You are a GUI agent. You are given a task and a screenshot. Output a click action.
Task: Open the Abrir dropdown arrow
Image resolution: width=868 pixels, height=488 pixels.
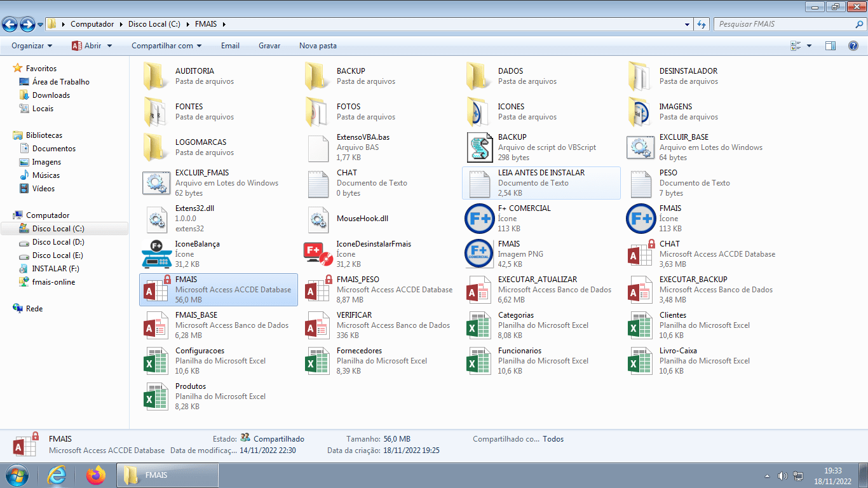[109, 46]
